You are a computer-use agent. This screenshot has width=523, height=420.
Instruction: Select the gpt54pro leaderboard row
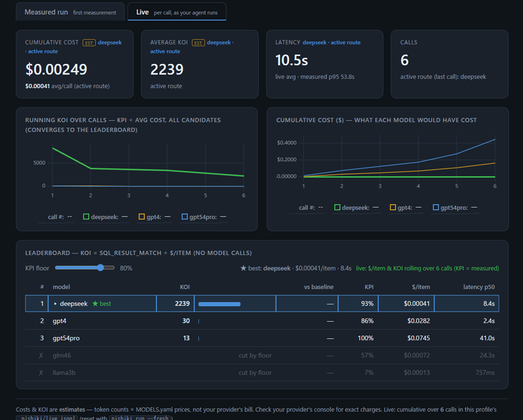[262, 338]
